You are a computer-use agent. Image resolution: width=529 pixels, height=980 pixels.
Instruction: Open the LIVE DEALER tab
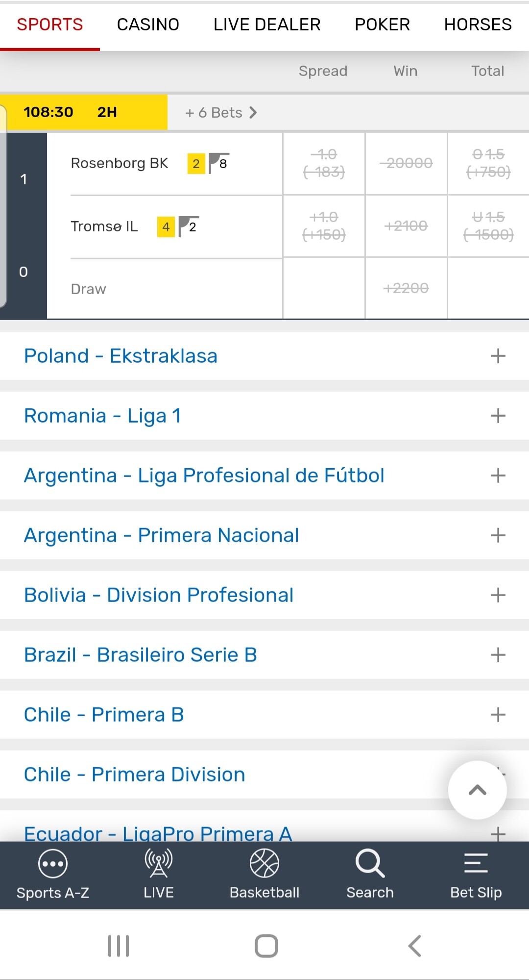pyautogui.click(x=267, y=25)
